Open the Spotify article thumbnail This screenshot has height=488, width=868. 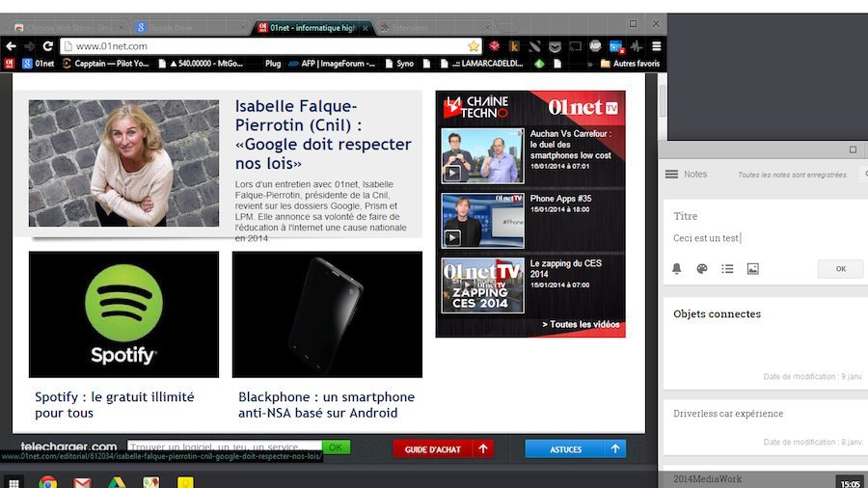click(123, 313)
